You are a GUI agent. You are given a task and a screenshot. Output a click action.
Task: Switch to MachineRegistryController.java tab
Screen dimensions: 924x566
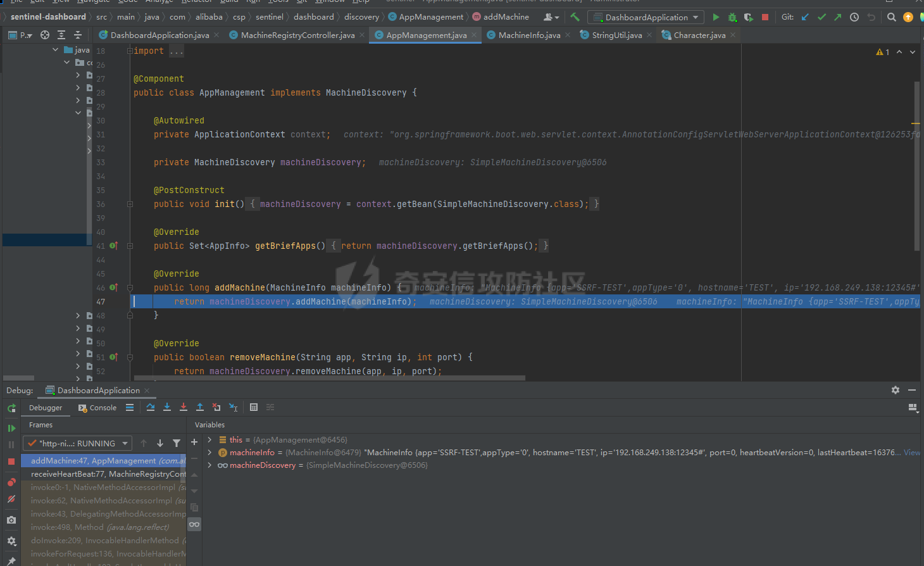(x=297, y=35)
